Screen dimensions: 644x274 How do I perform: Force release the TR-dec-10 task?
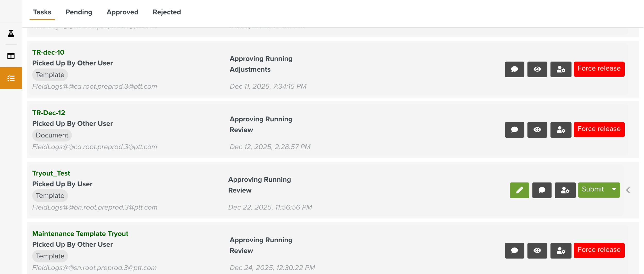point(599,69)
